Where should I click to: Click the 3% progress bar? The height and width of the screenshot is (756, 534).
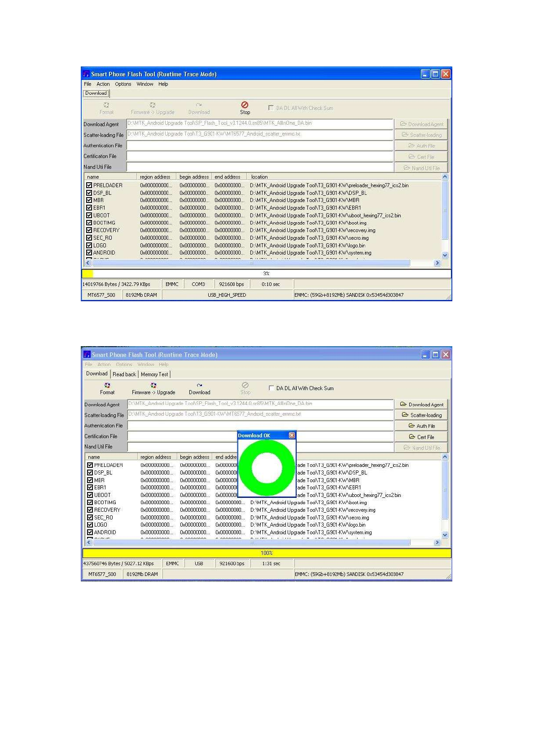click(x=267, y=273)
